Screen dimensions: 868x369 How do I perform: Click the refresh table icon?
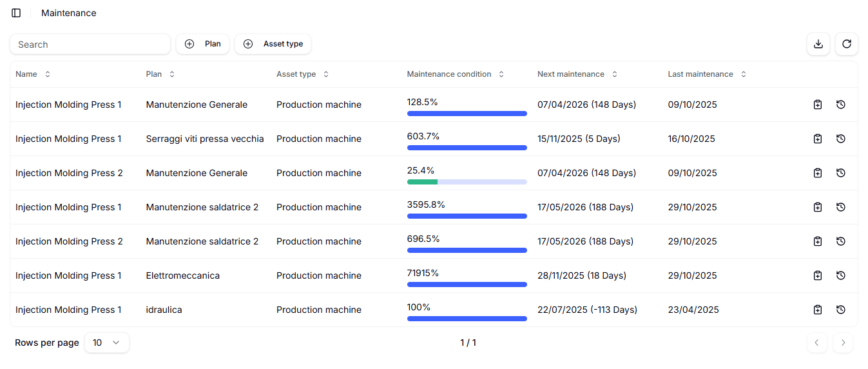[846, 44]
